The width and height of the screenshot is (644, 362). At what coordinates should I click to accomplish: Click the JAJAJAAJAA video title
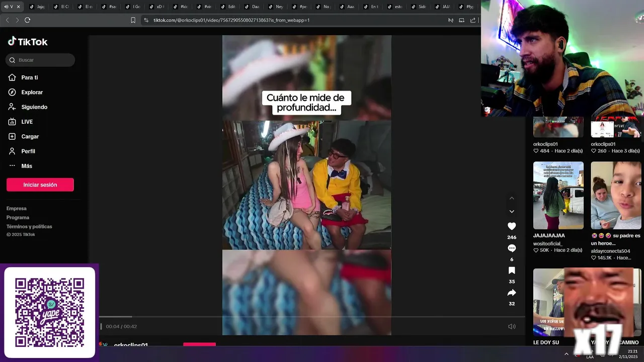coord(549,235)
